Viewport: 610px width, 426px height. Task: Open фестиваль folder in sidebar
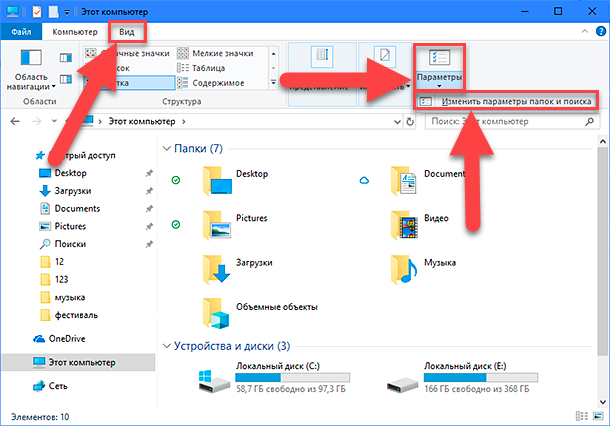click(76, 315)
